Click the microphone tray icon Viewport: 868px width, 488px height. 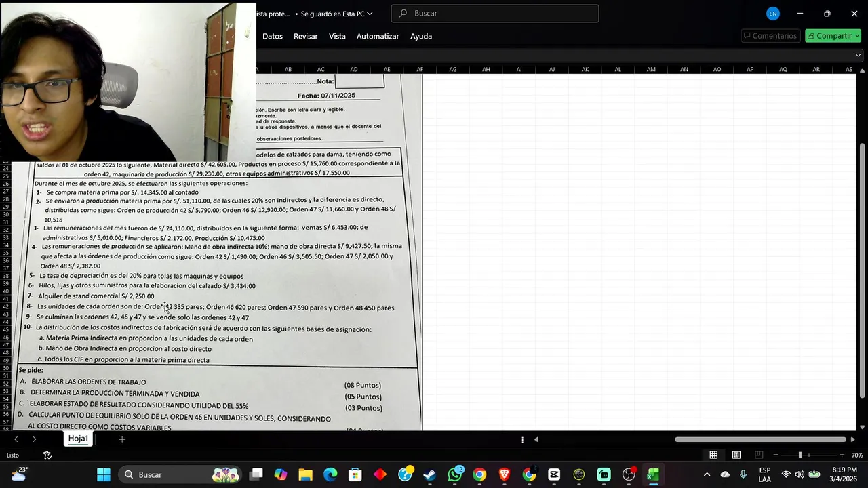point(743,474)
